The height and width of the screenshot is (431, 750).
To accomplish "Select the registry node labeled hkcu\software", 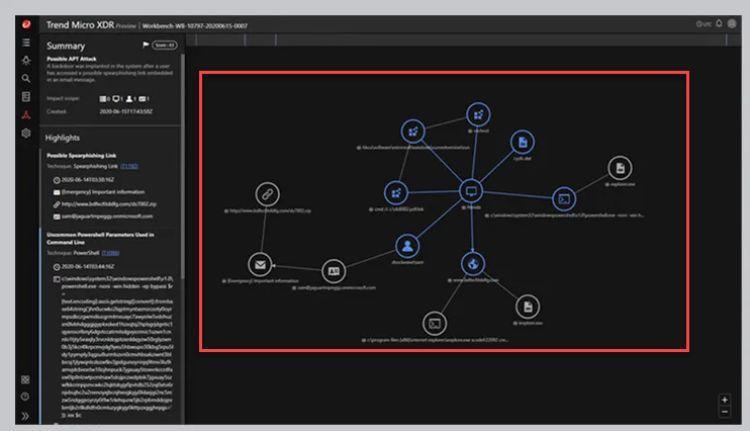I will click(413, 131).
